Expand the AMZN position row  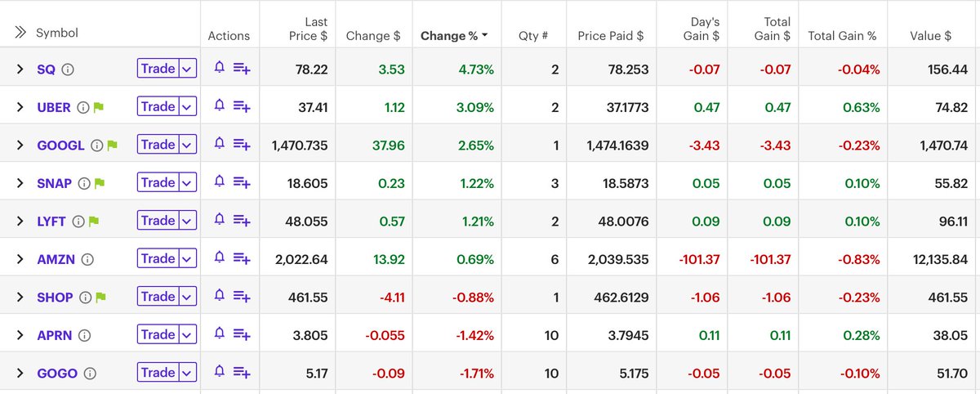click(20, 260)
